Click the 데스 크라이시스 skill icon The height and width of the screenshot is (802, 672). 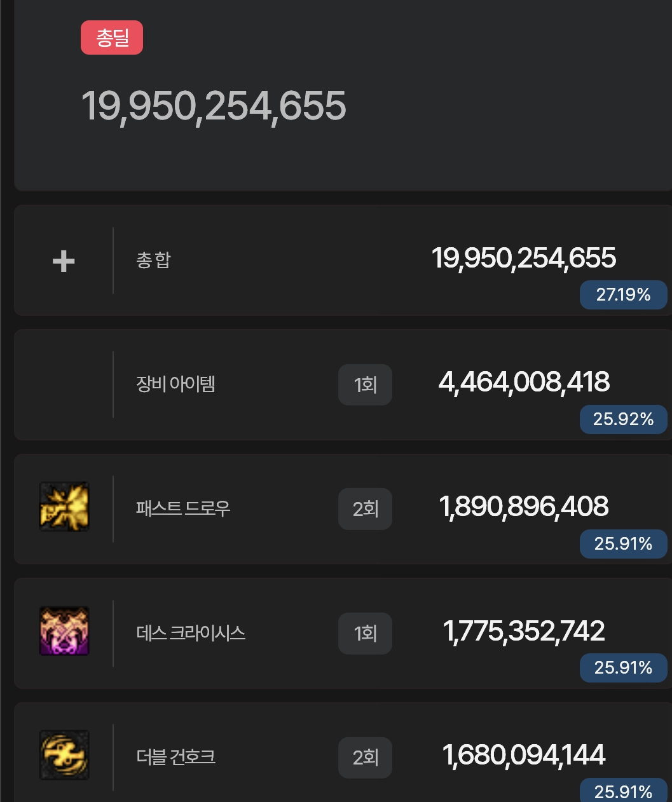64,631
